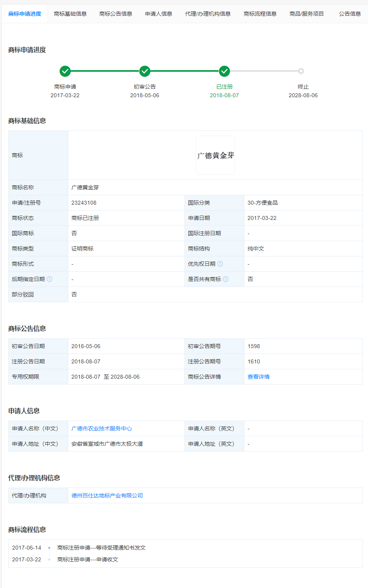Viewport: 368px width, 588px height.
Task: Open the 商品/服务项目 tab
Action: (307, 14)
